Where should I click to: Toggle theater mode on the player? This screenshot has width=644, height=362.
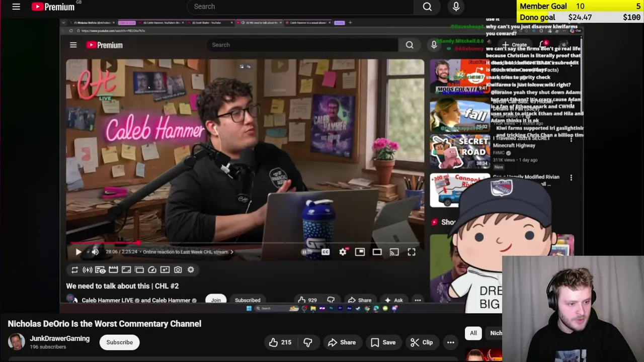[x=377, y=252]
